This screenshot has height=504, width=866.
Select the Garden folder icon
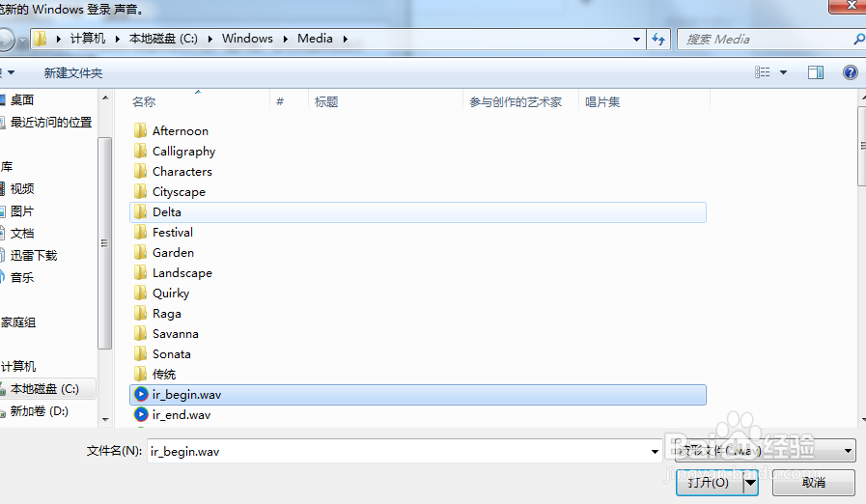click(x=140, y=253)
